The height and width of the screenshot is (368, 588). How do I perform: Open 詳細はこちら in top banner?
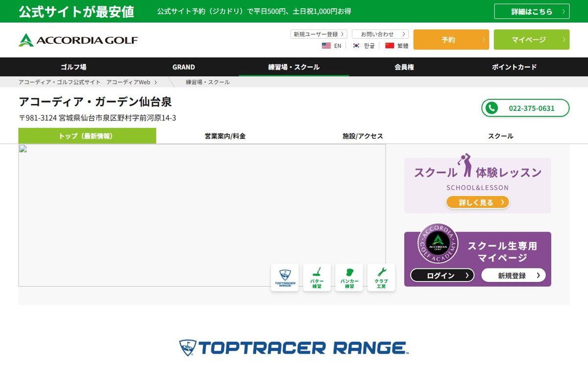click(x=532, y=11)
